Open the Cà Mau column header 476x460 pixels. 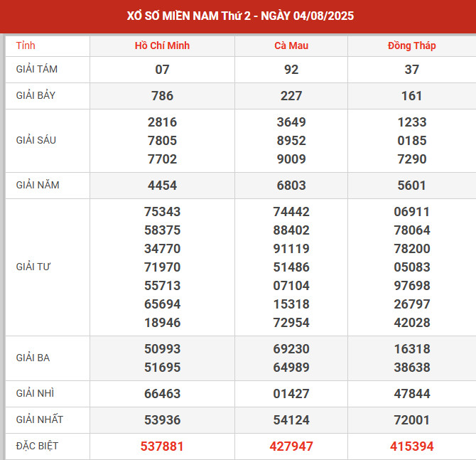point(291,46)
